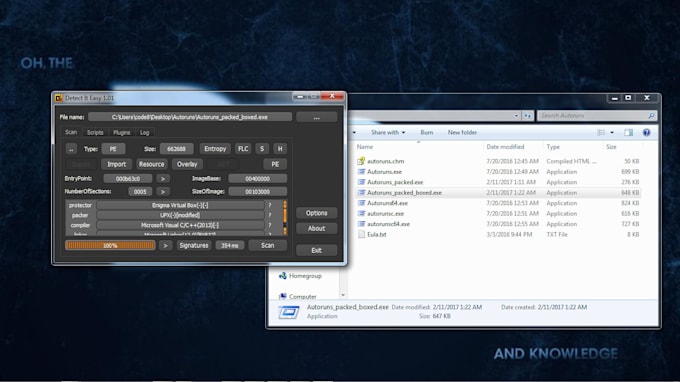Click the arrow next to NumberOfSections
The height and width of the screenshot is (382, 680).
[x=163, y=192]
